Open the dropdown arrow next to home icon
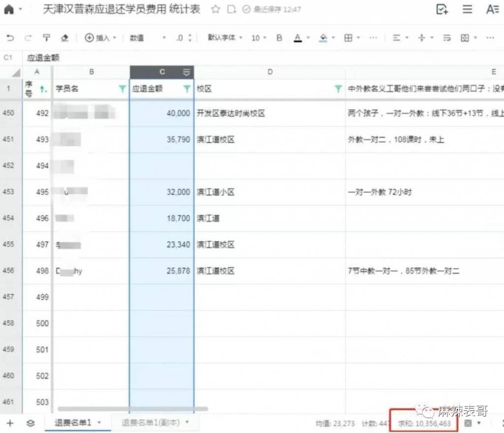 21,9
